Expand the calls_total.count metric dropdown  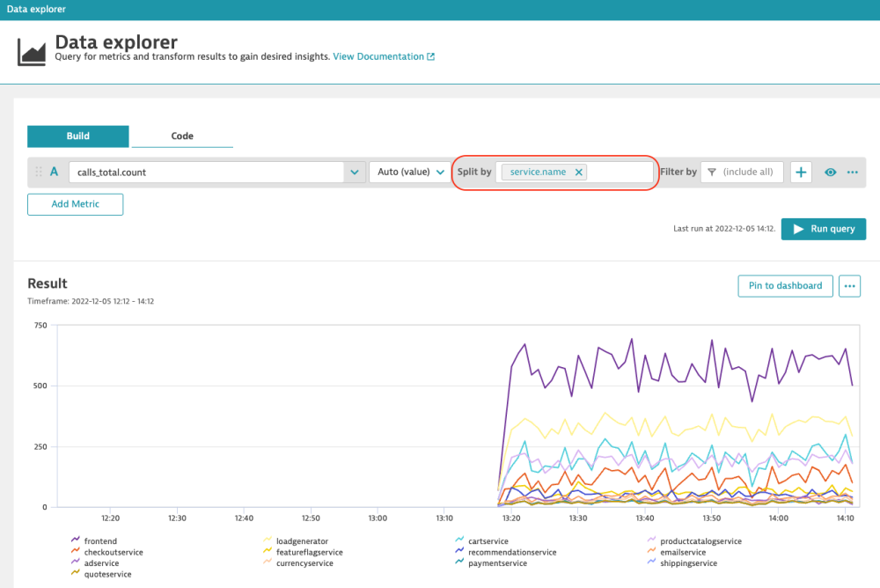tap(355, 172)
